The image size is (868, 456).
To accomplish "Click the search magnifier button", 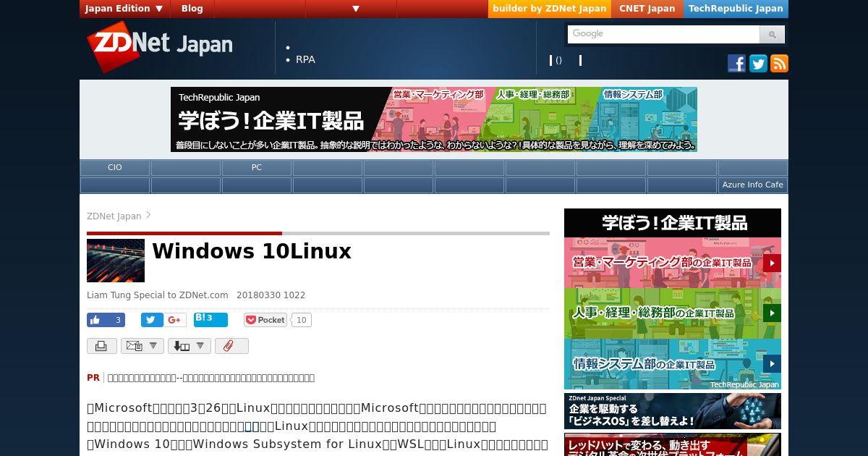I will [772, 34].
